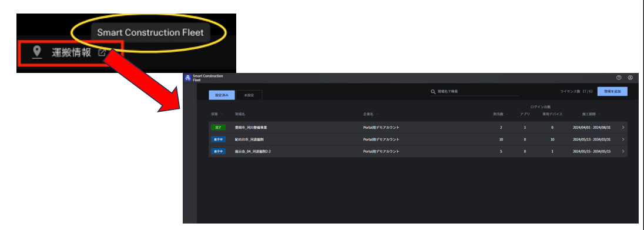Sort by the 割当数 column arrow
Screen dimensions: 644x230
507,114
